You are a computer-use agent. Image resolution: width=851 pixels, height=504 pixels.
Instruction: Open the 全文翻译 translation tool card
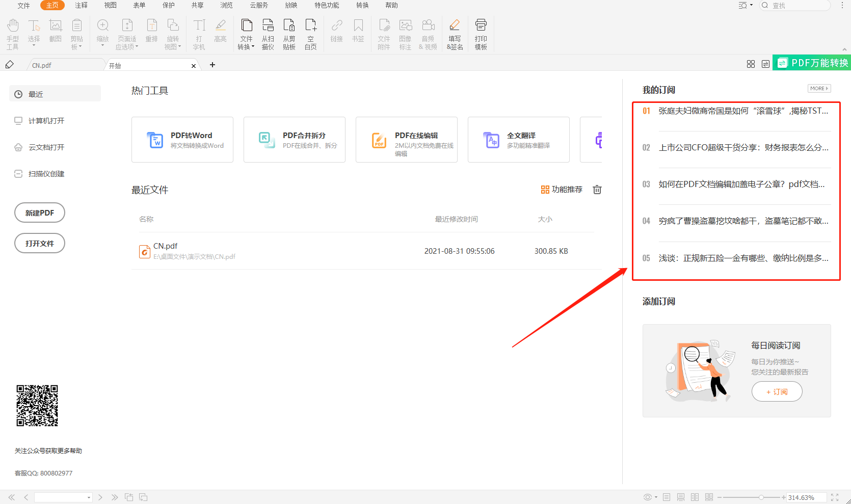tap(518, 140)
